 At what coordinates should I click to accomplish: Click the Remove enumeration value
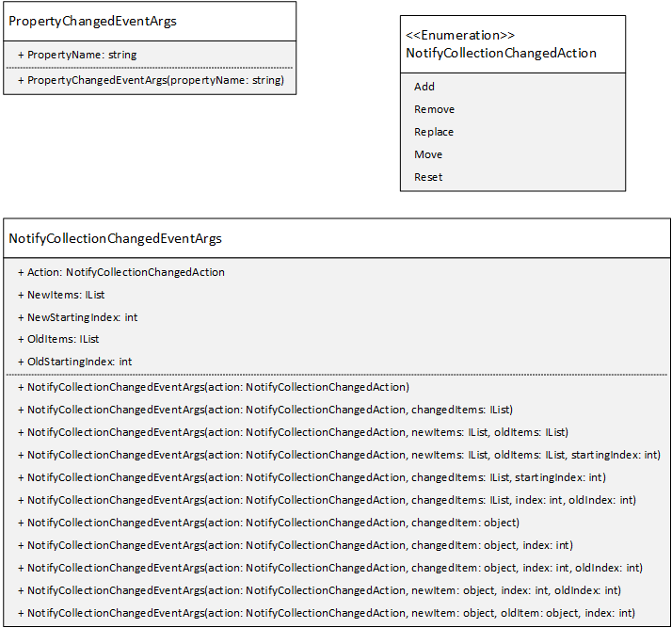coord(434,109)
